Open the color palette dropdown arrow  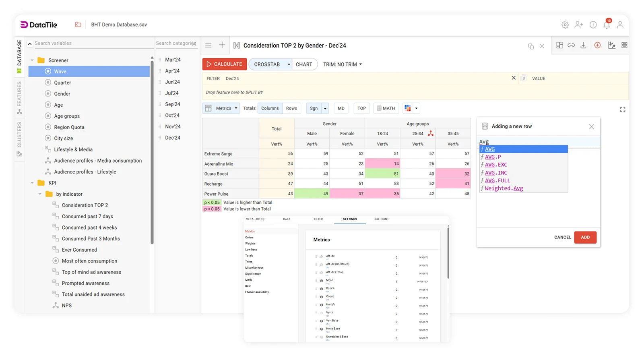point(416,108)
